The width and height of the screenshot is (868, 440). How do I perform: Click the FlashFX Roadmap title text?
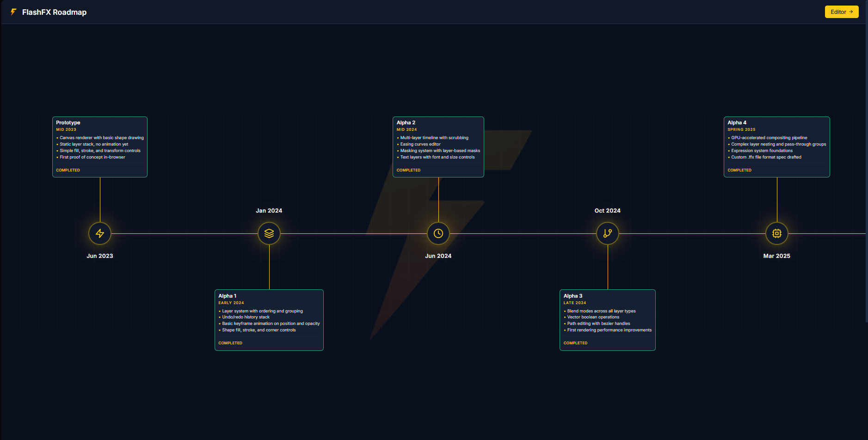point(54,12)
